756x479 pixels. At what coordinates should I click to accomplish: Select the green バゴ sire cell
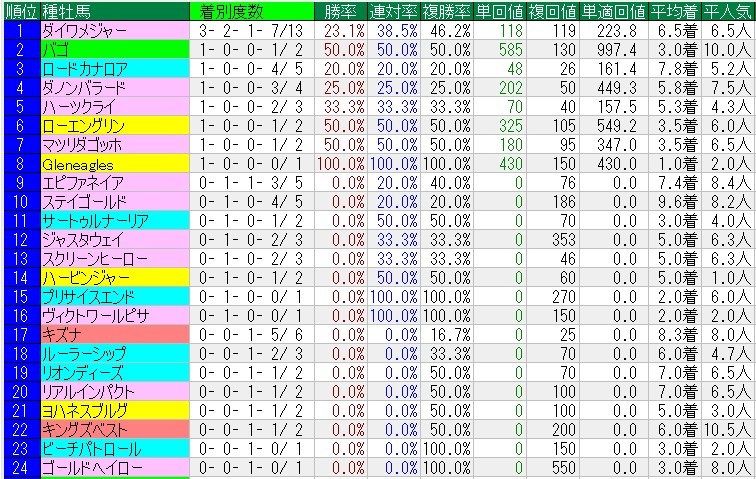(x=115, y=50)
